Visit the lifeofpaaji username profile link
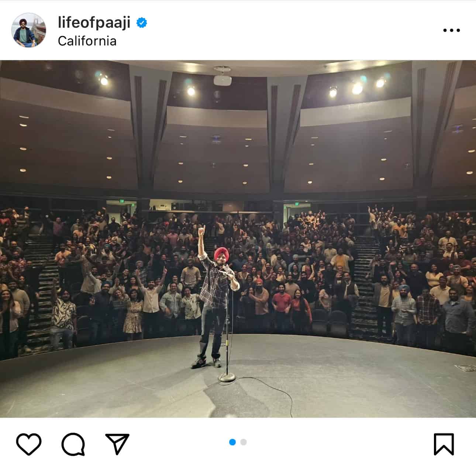476x468 pixels. click(x=94, y=23)
